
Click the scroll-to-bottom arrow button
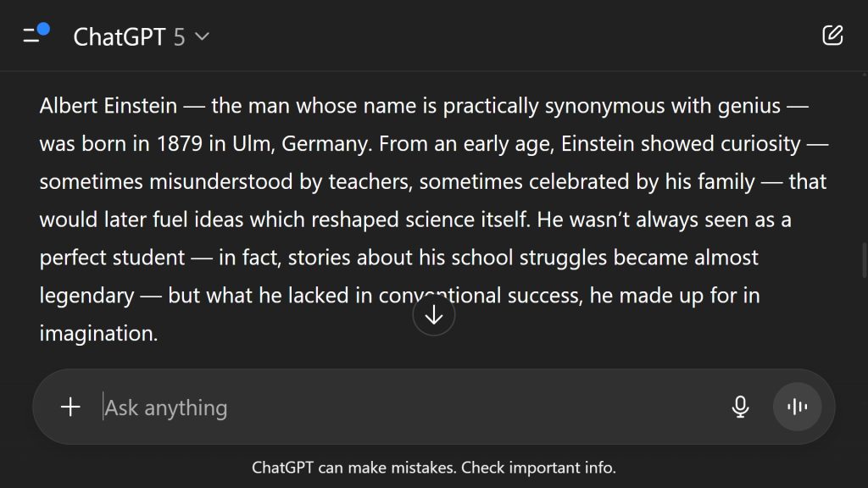(x=434, y=315)
